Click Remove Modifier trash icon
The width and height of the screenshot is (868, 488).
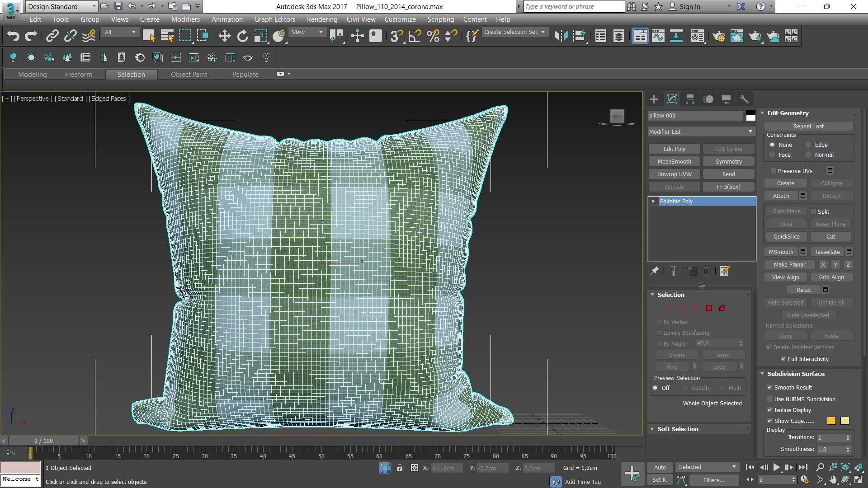(706, 271)
